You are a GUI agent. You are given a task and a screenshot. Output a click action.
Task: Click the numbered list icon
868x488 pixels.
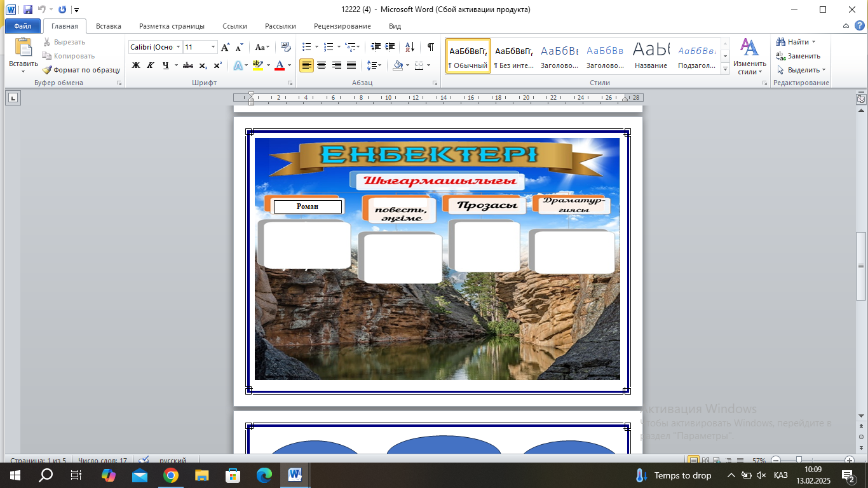pos(329,47)
